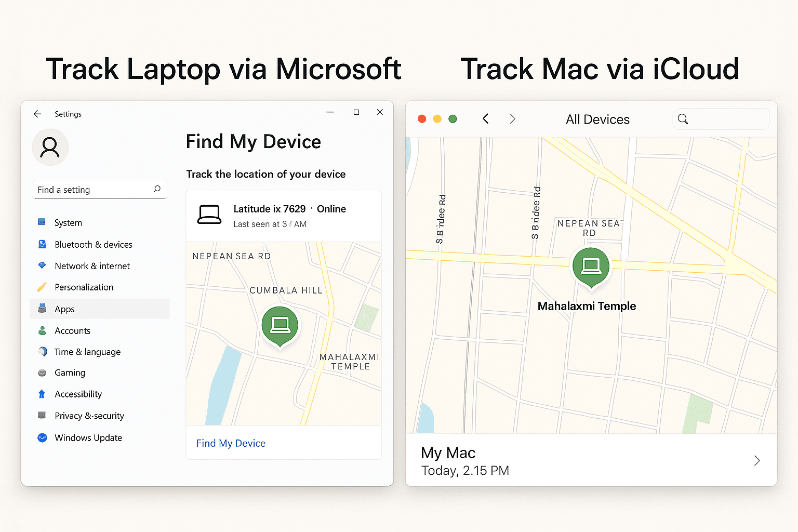This screenshot has height=532, width=798.
Task: Click CUMBALA HILL label on Settings map
Action: 286,290
